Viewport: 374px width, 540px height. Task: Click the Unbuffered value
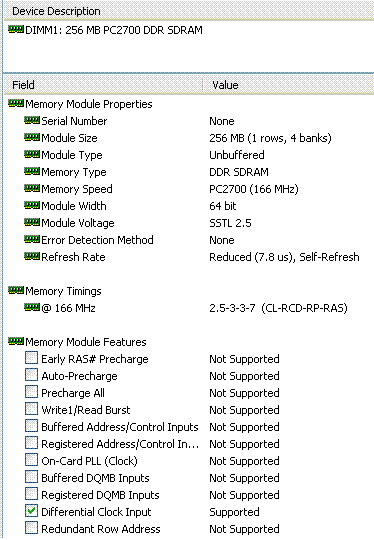tap(237, 155)
